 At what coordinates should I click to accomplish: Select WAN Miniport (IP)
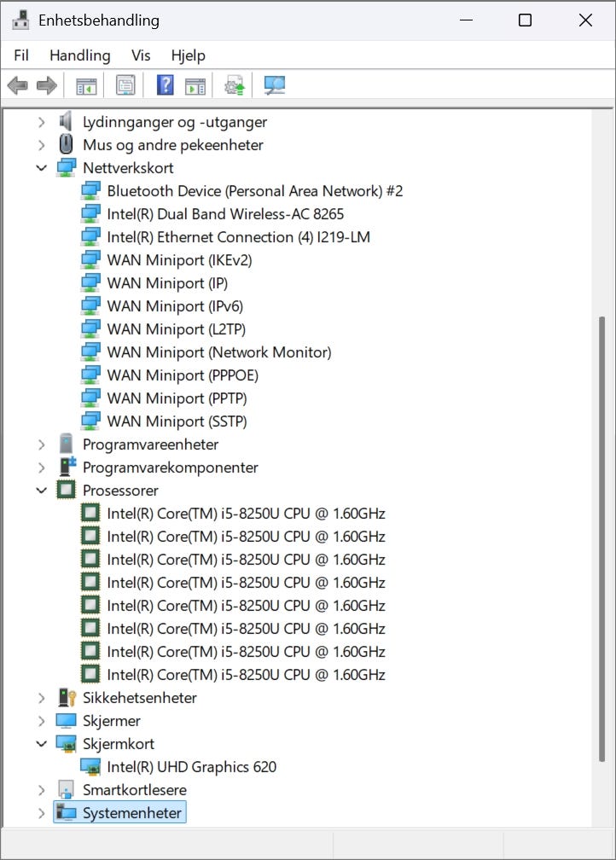click(167, 283)
